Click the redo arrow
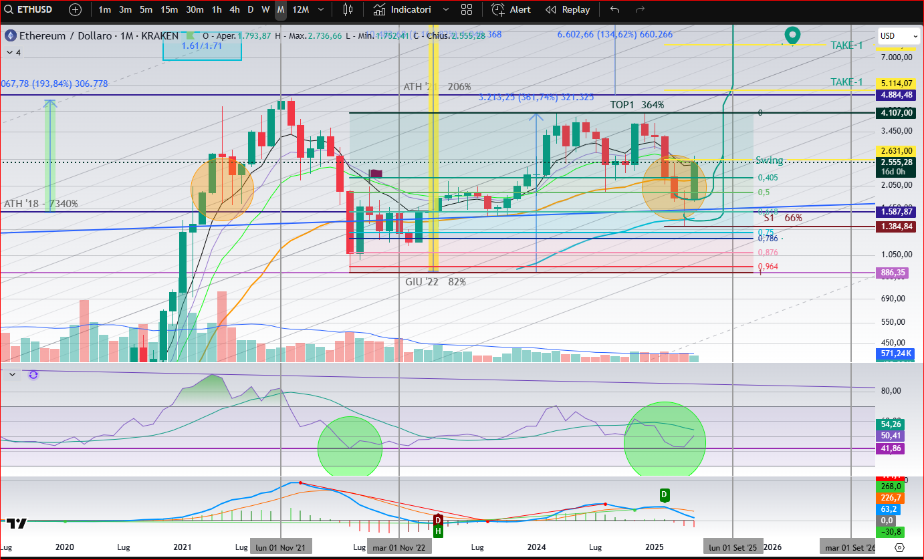The image size is (924, 560). (640, 10)
